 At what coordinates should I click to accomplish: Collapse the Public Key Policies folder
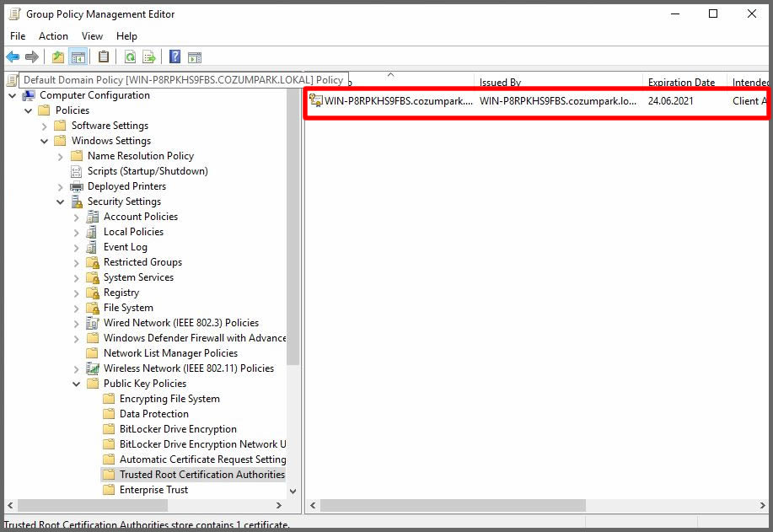(76, 384)
